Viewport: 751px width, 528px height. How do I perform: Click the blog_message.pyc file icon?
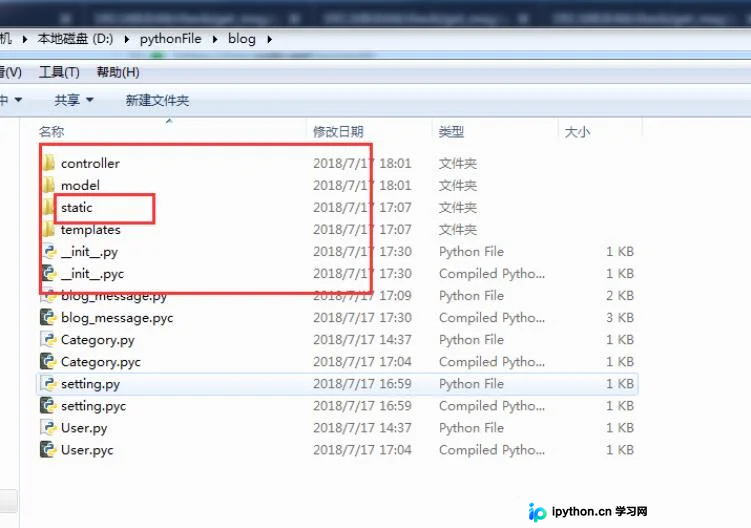(49, 318)
